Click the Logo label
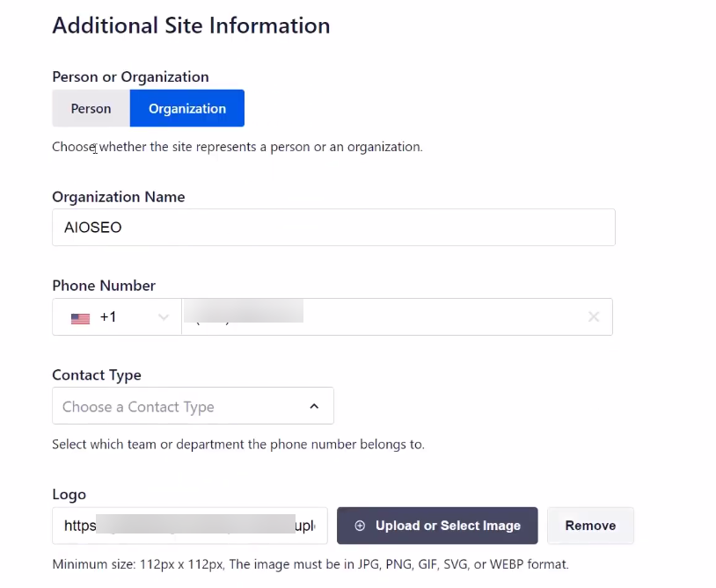The image size is (716, 588). point(69,495)
